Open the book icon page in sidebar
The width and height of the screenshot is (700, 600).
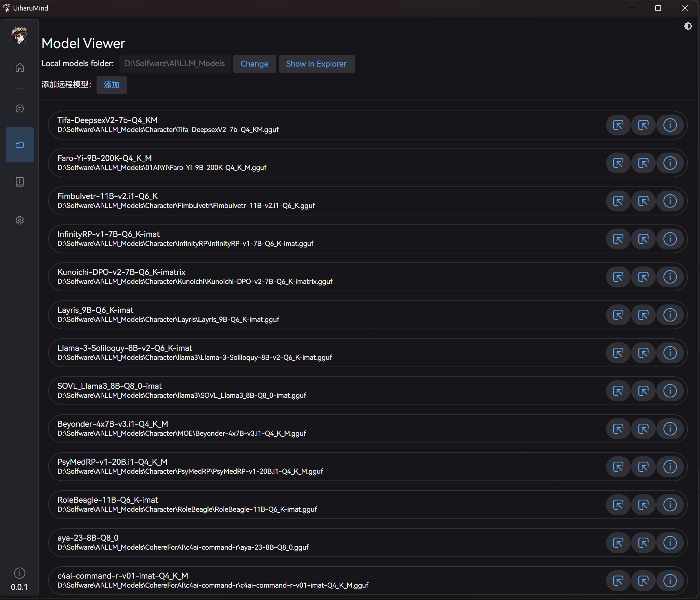click(x=20, y=182)
